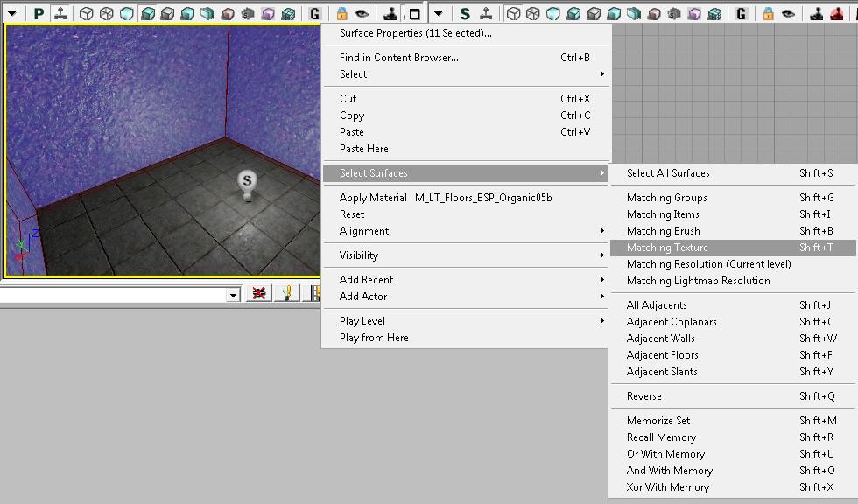This screenshot has width=858, height=504.
Task: Set side viewport to Unlit mode
Action: point(553,14)
